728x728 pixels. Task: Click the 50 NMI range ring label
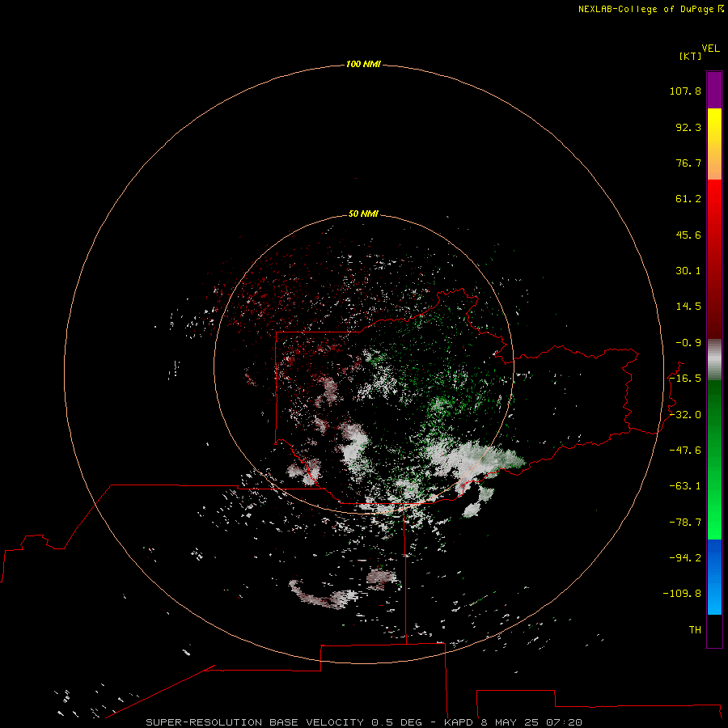(363, 214)
